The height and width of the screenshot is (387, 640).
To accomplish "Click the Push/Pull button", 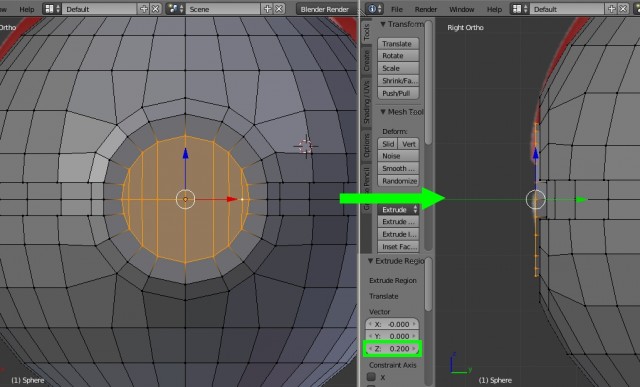I will 398,93.
